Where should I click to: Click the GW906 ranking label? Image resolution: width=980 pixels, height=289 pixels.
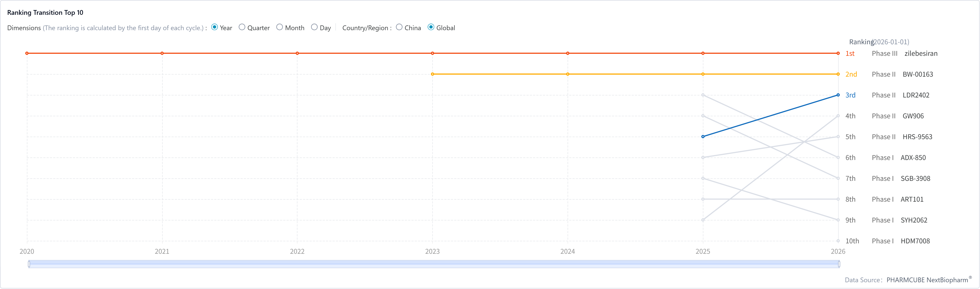(x=913, y=116)
